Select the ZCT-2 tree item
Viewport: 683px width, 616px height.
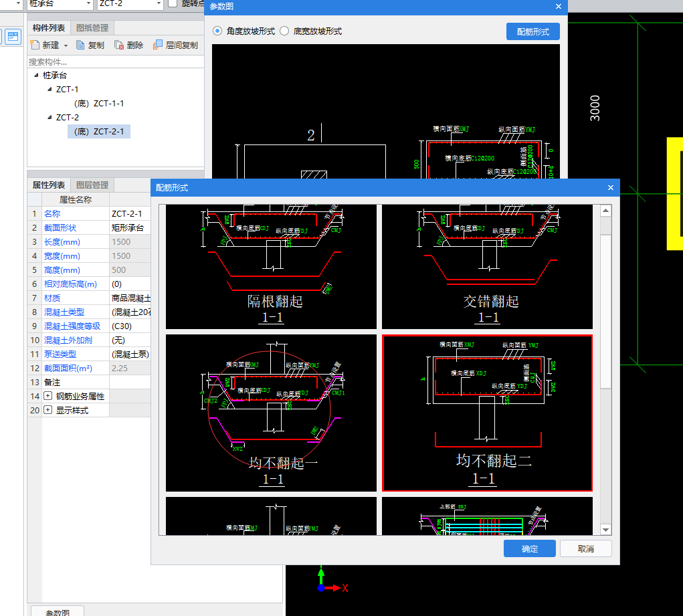(67, 117)
